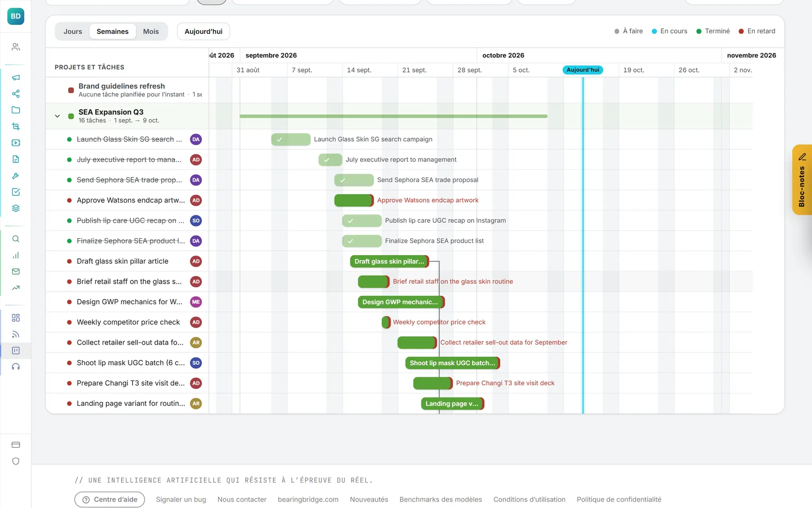The image size is (812, 508).
Task: Open the bar chart analytics sidebar icon
Action: 16,255
